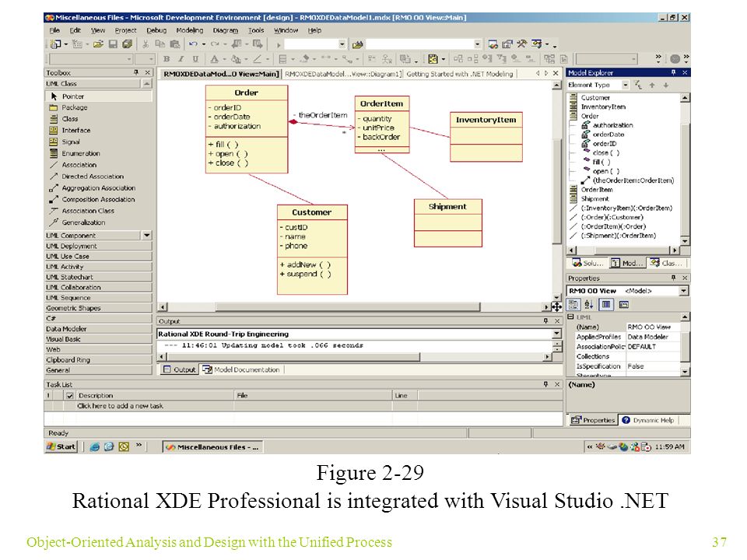The width and height of the screenshot is (747, 560).
Task: Switch to the Getting Started with .NET Modeling tab
Action: 460,74
